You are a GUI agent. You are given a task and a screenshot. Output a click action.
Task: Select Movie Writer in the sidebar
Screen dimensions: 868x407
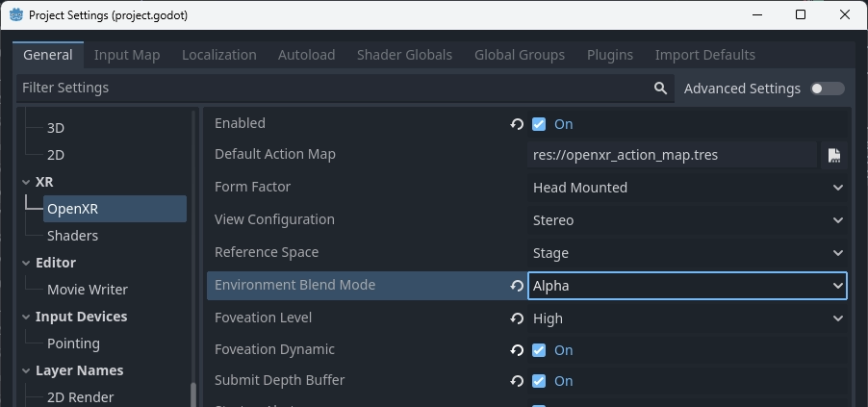click(88, 290)
